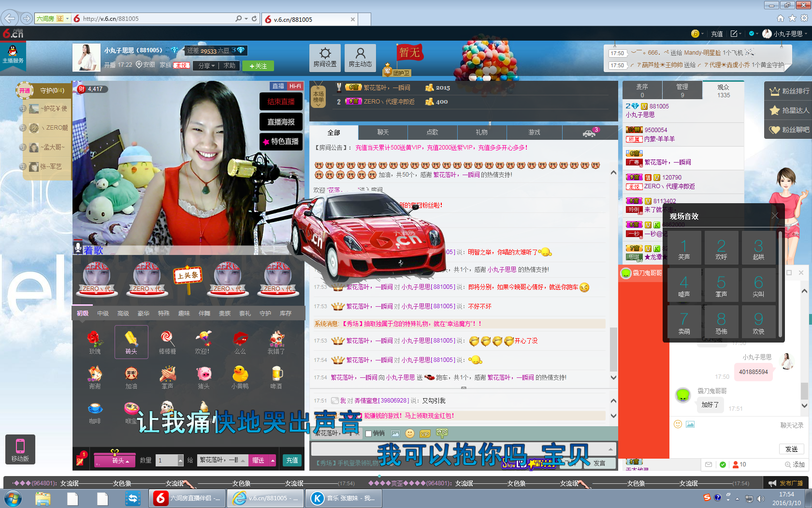Switch to the 观众 audience tab

723,90
